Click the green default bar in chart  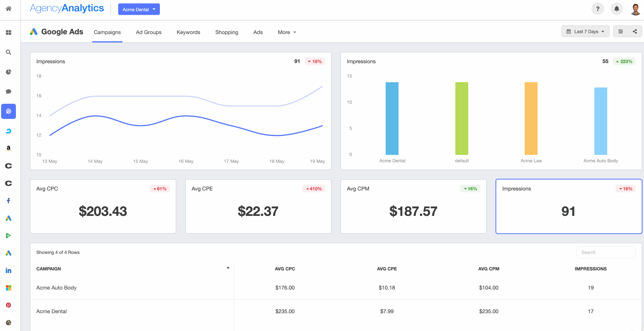[x=462, y=119]
